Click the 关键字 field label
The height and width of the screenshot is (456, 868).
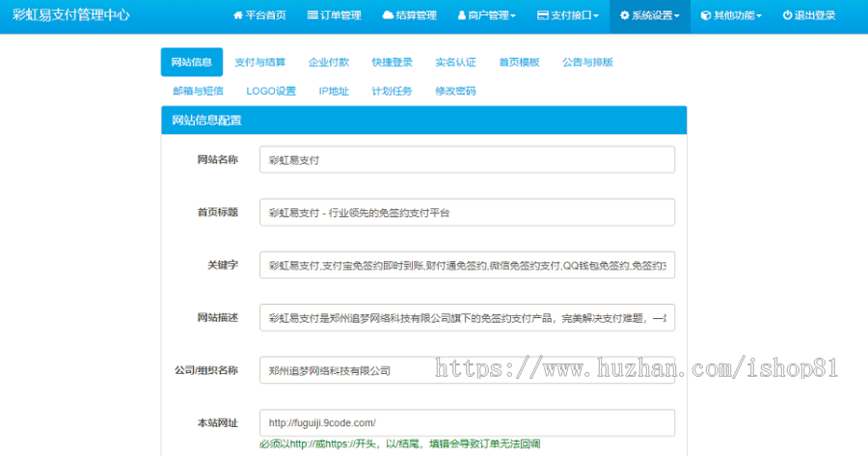tap(223, 264)
